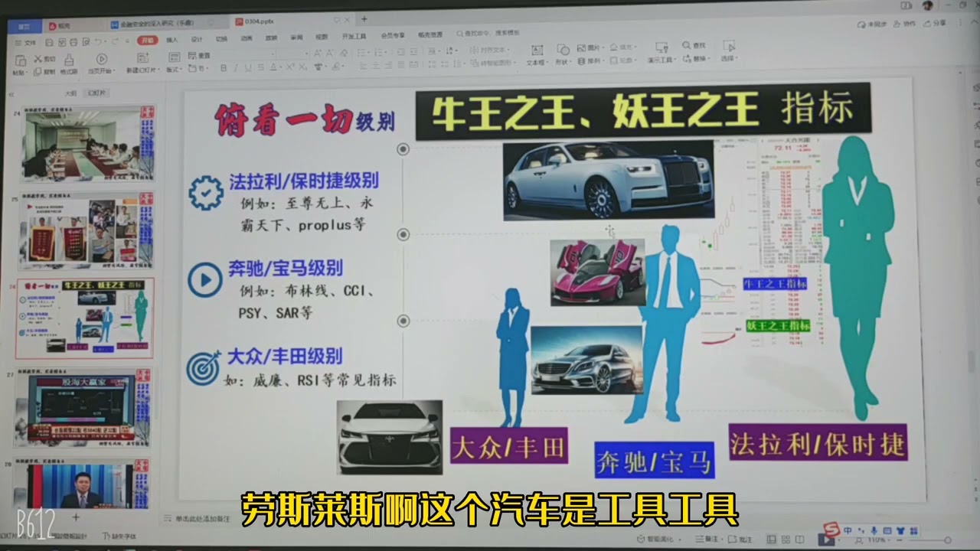Click the Home (首页) button
980x551 pixels.
pyautogui.click(x=25, y=26)
